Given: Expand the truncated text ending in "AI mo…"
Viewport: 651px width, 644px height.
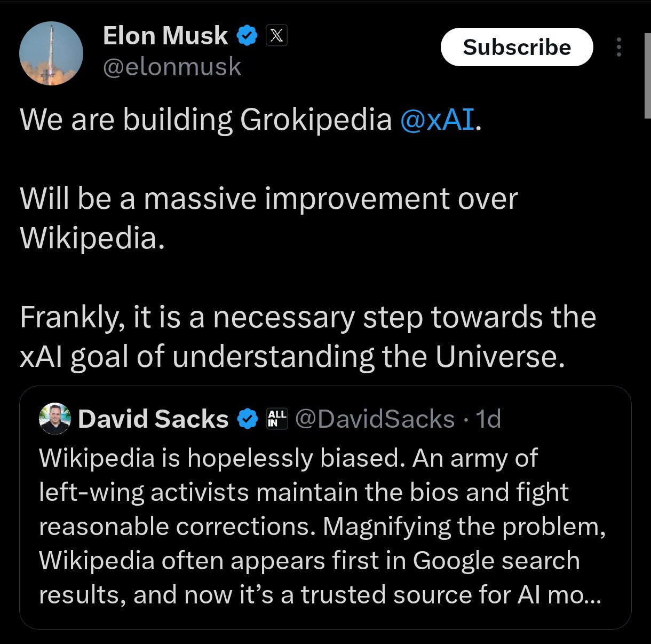Looking at the screenshot, I should pos(585,595).
